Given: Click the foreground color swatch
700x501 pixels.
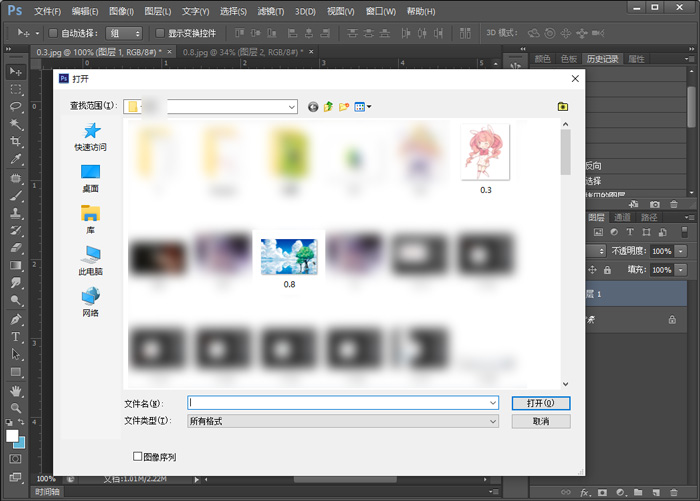Looking at the screenshot, I should (x=12, y=435).
